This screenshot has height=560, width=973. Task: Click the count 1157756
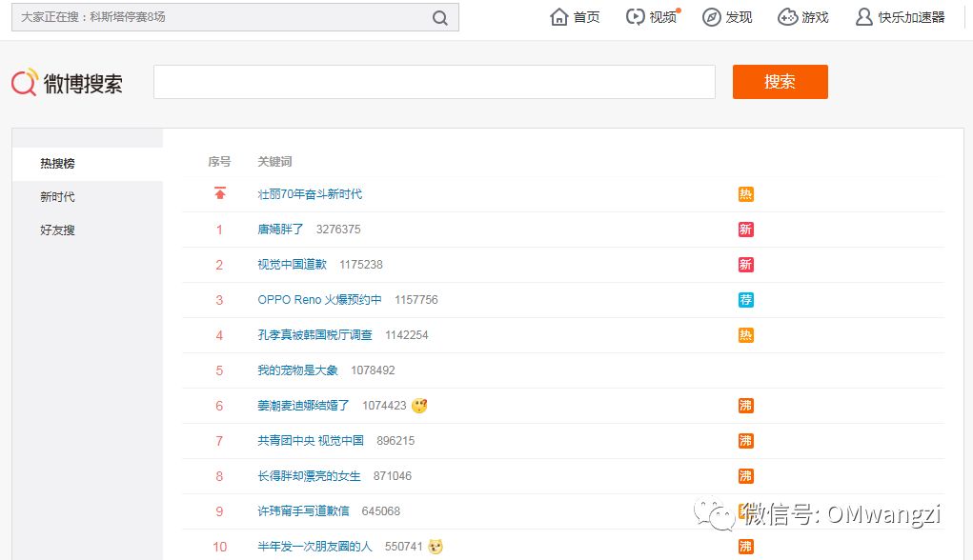point(416,300)
